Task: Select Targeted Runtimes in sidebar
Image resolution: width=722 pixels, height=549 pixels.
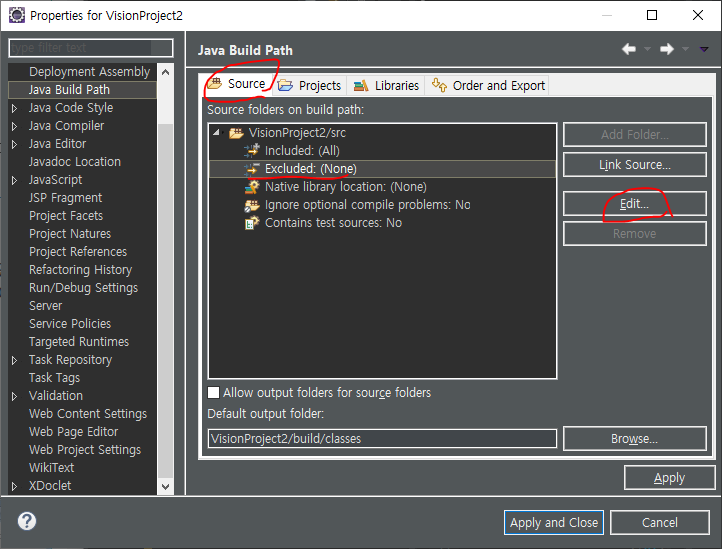Action: (79, 342)
